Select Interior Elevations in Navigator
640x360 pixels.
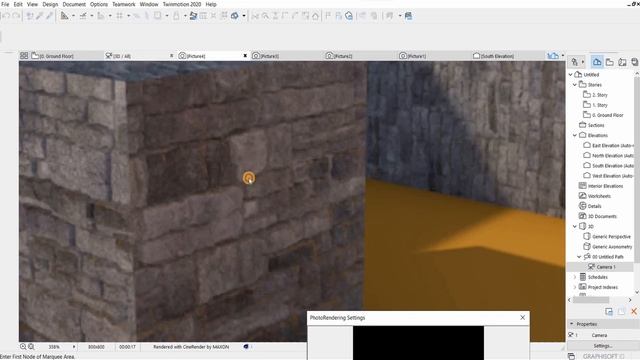(601, 186)
